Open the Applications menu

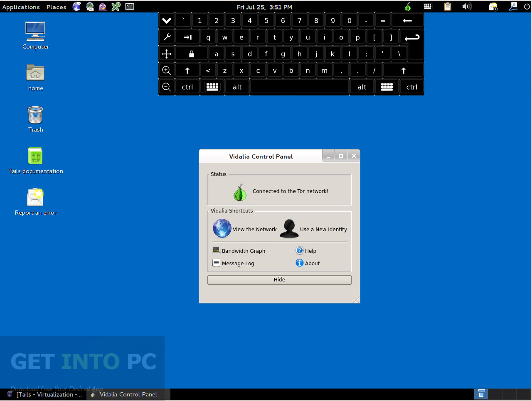tap(21, 7)
